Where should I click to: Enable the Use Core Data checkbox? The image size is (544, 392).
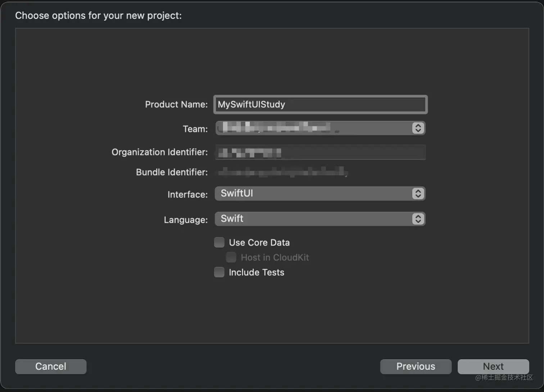coord(219,242)
